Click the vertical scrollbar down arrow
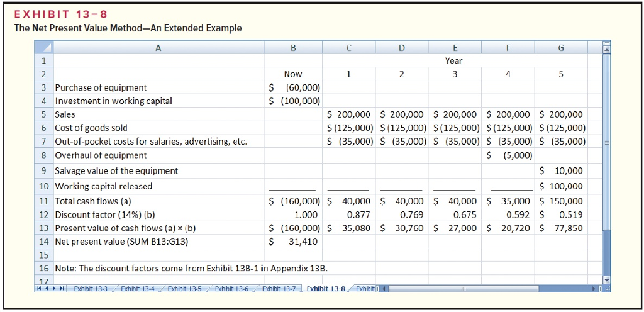This screenshot has height=312, width=644. 606,279
